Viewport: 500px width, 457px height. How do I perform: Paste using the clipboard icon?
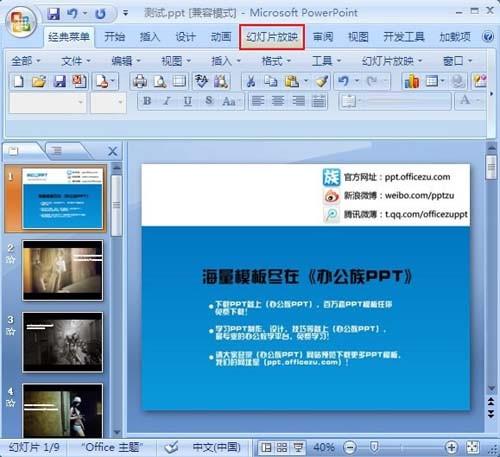pos(292,81)
